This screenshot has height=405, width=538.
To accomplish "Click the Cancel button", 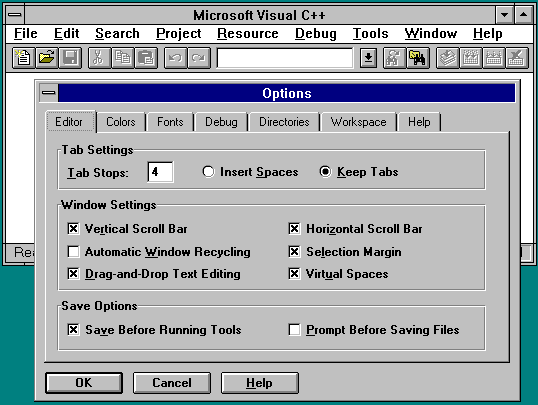I will pyautogui.click(x=172, y=383).
